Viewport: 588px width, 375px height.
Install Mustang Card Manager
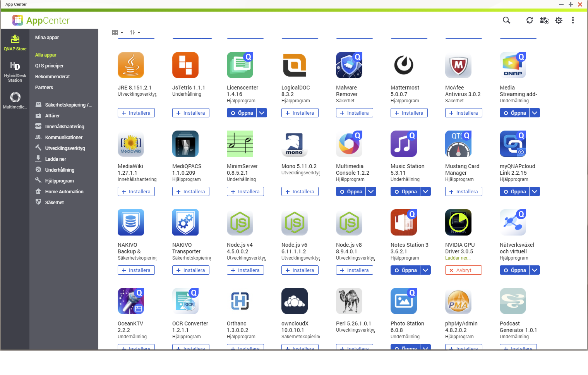[464, 191]
